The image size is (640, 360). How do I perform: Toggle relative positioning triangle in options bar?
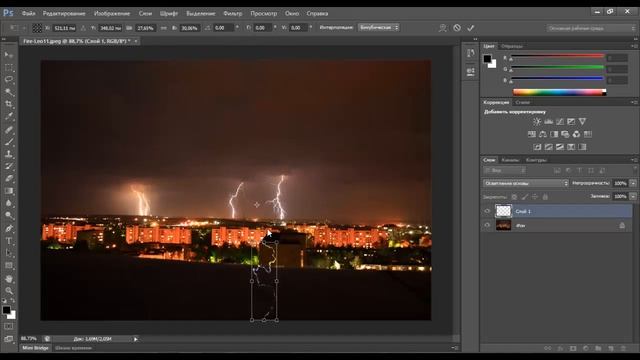pyautogui.click(x=83, y=28)
